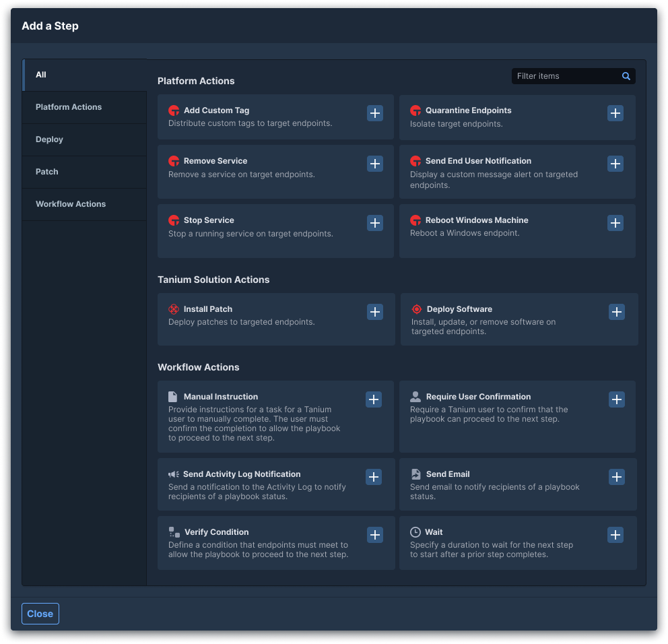Click plus icon next to Deploy Software
Image resolution: width=668 pixels, height=644 pixels.
pyautogui.click(x=617, y=312)
